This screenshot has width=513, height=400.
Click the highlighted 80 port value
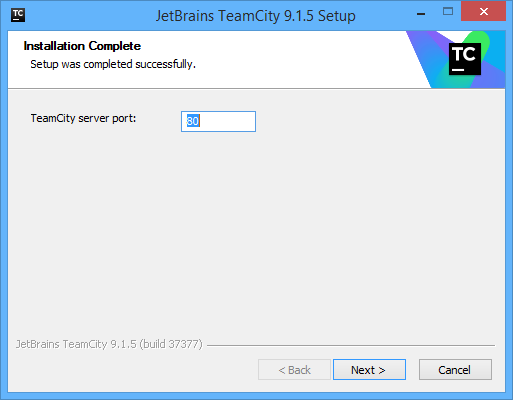tap(193, 121)
